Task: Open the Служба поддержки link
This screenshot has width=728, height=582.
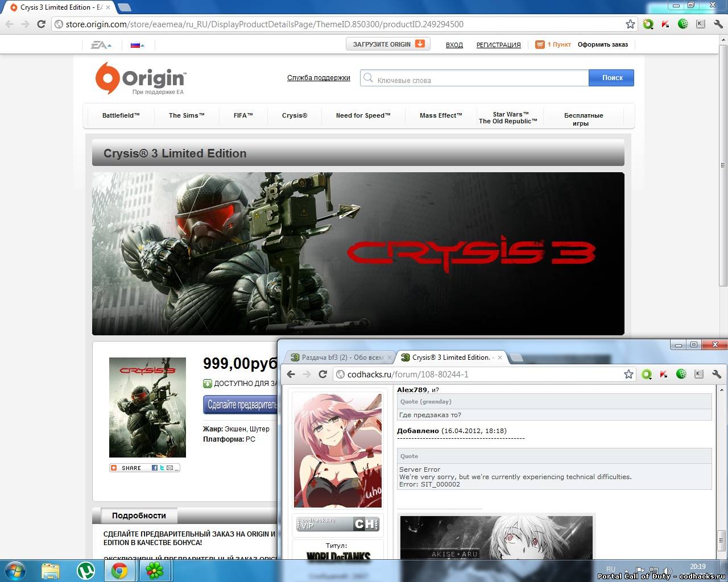Action: [318, 78]
